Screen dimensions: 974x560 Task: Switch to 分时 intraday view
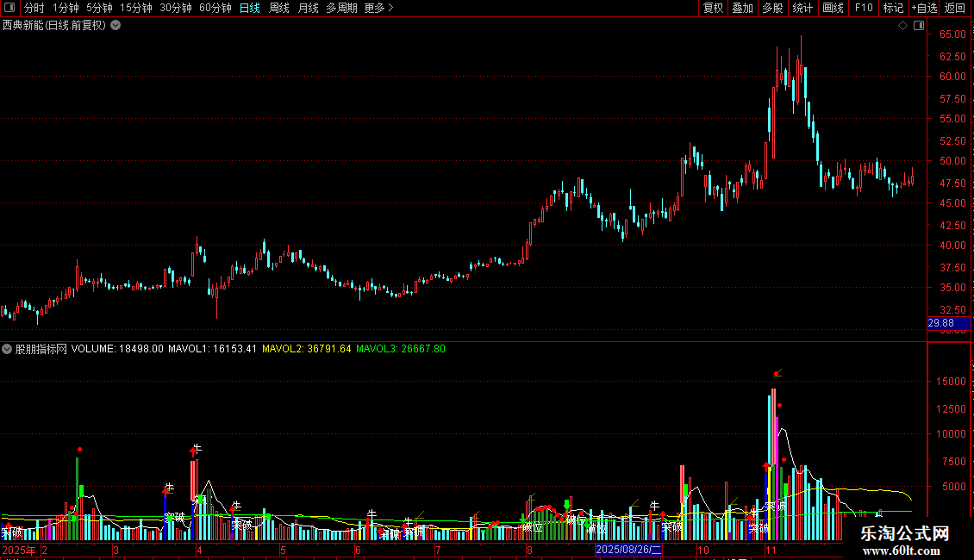pyautogui.click(x=34, y=8)
